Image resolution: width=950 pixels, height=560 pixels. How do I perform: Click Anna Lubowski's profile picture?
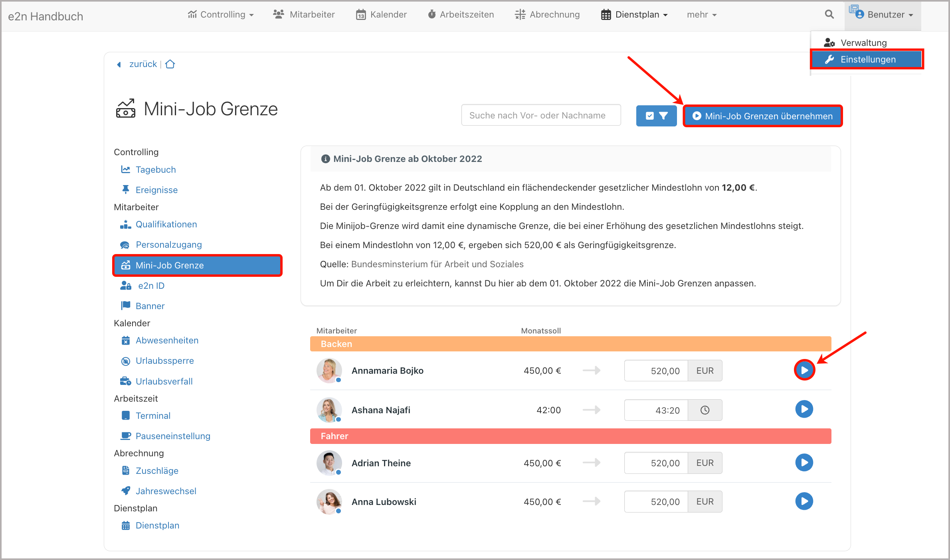pos(329,501)
